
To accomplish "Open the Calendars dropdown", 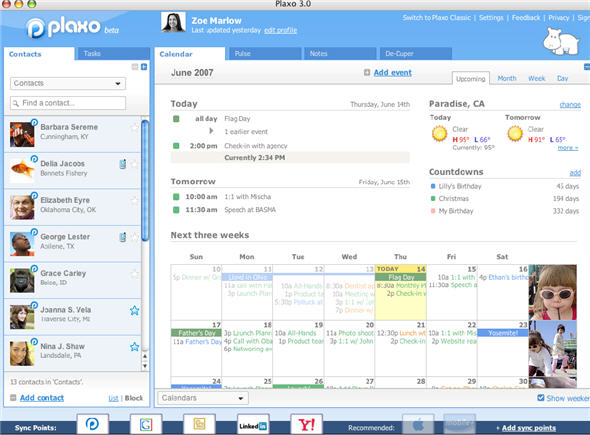I will (203, 398).
